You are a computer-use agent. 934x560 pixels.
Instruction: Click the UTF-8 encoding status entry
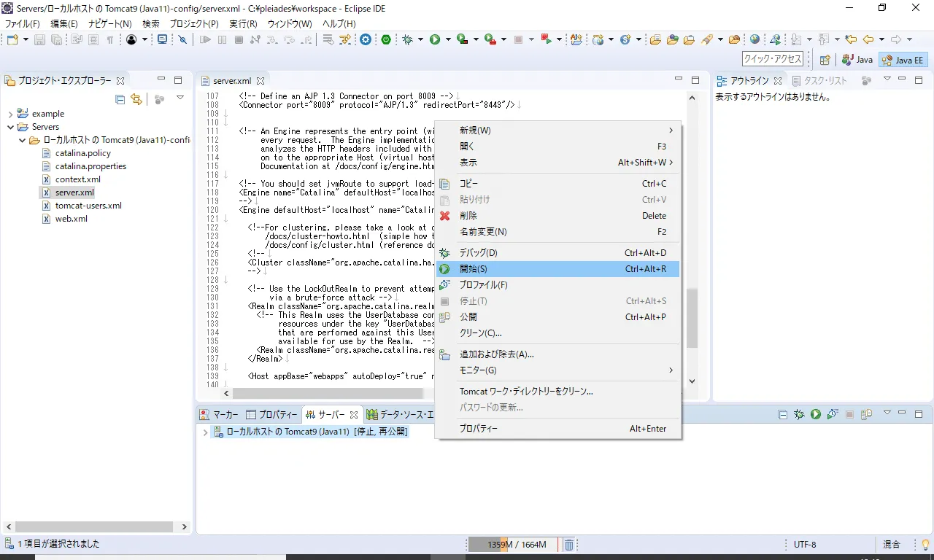805,545
